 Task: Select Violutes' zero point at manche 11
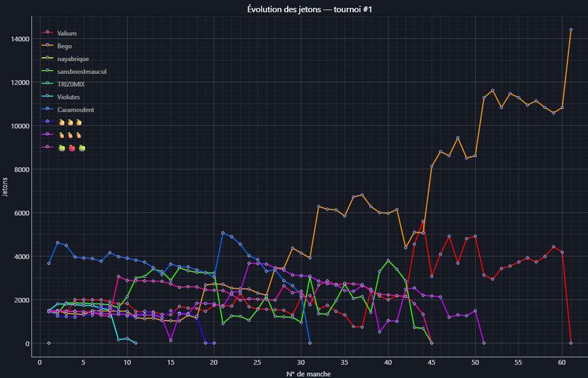(136, 343)
